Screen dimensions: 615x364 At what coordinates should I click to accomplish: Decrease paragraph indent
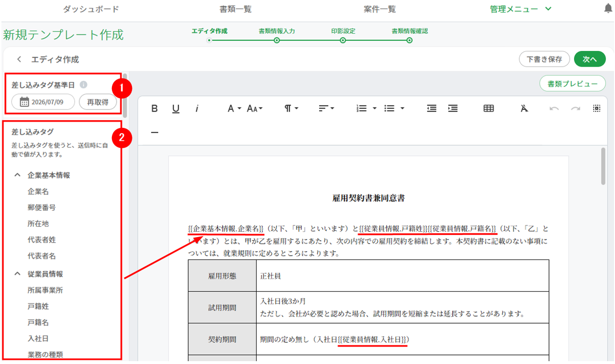tap(432, 108)
